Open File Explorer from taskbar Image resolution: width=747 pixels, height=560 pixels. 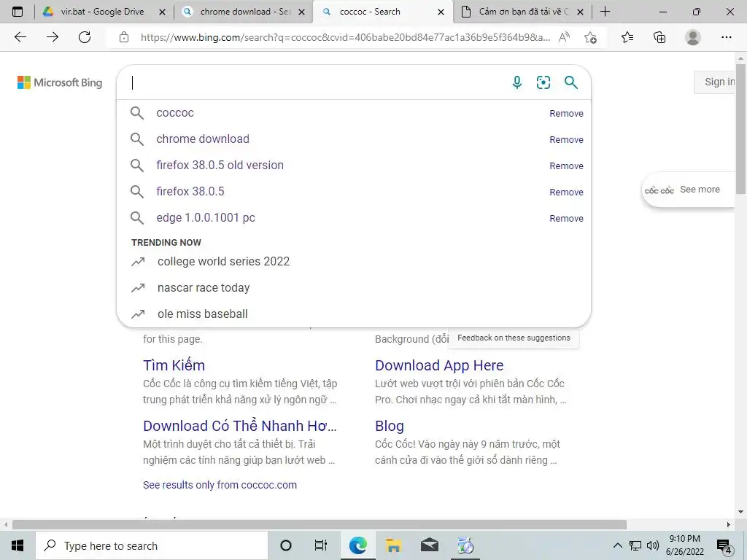pos(393,545)
